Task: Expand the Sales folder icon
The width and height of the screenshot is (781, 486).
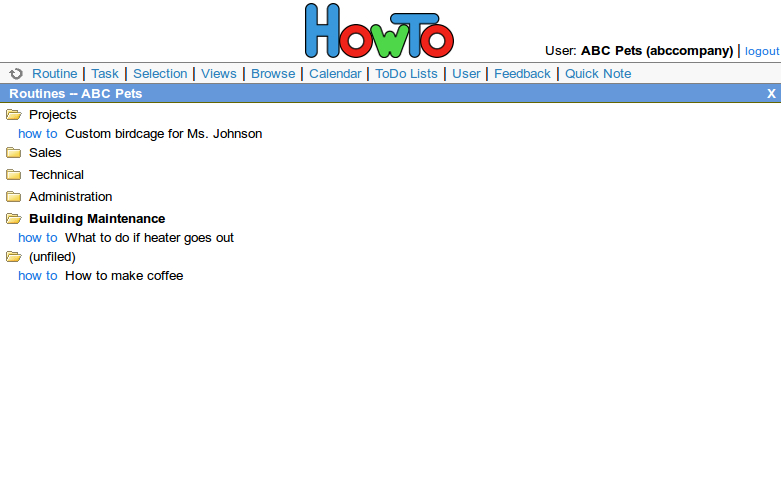Action: click(14, 153)
